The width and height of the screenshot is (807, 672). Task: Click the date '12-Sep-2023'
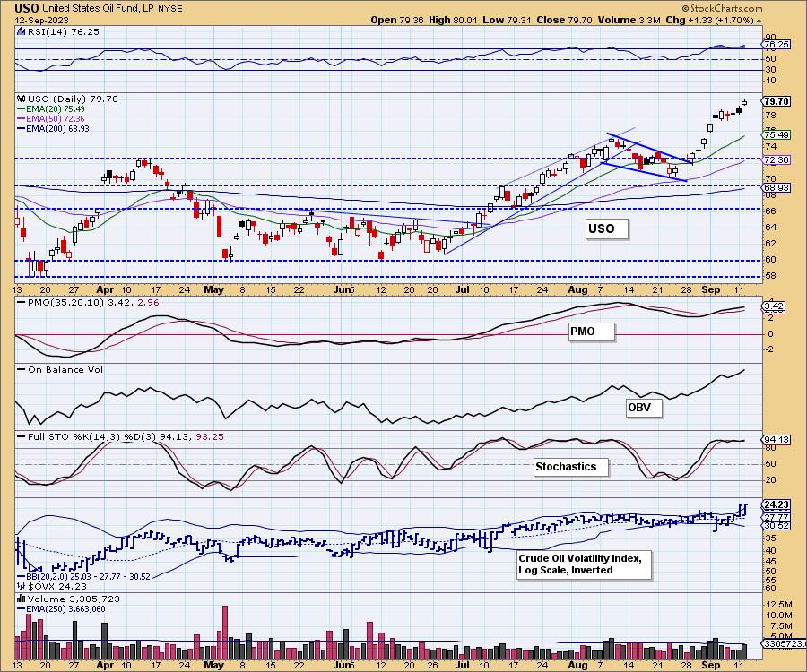click(x=39, y=21)
